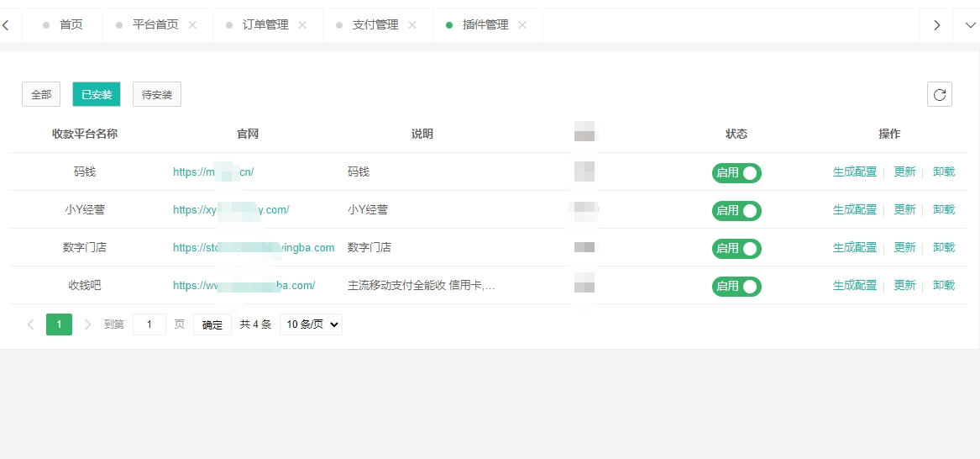The width and height of the screenshot is (980, 459).
Task: Close the 平台首页 tab
Action: pyautogui.click(x=192, y=25)
